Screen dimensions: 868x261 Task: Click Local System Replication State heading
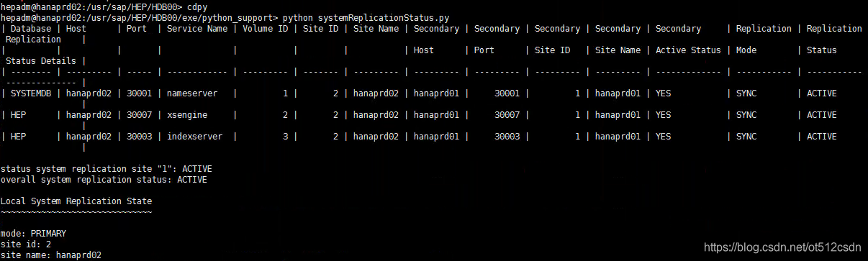pos(76,201)
